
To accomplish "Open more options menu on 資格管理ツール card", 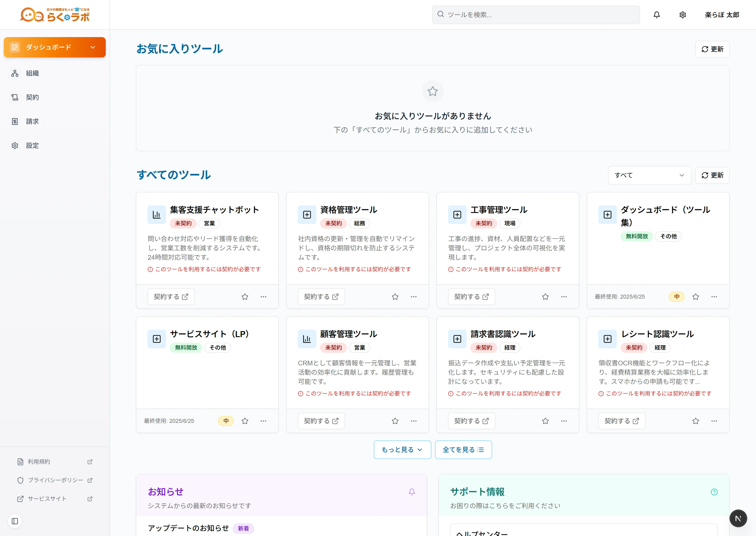I will click(x=413, y=297).
